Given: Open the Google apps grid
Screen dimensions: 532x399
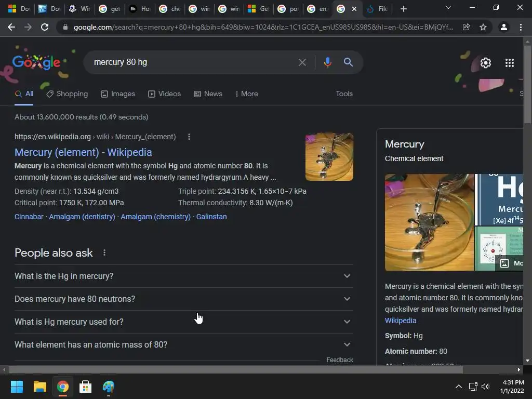Looking at the screenshot, I should coord(510,63).
